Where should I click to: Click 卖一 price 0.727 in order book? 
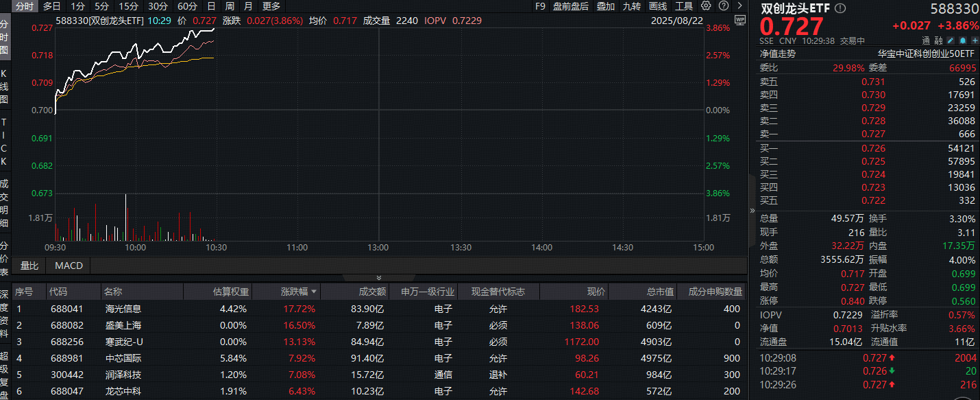[x=874, y=134]
